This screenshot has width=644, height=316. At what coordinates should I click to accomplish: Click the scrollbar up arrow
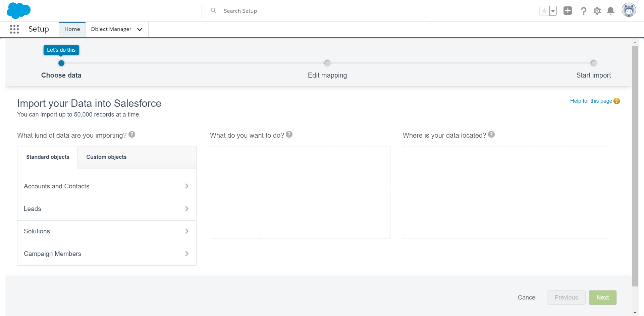[x=635, y=43]
